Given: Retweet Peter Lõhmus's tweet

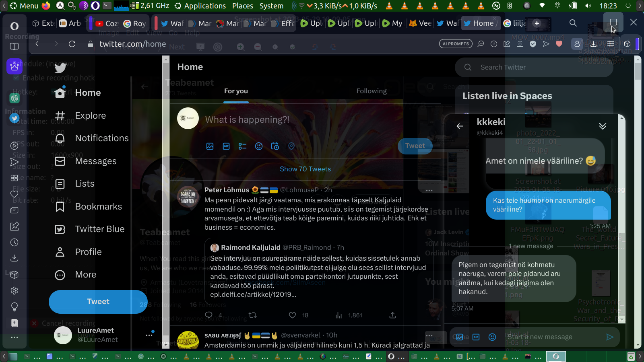Looking at the screenshot, I should click(x=253, y=315).
